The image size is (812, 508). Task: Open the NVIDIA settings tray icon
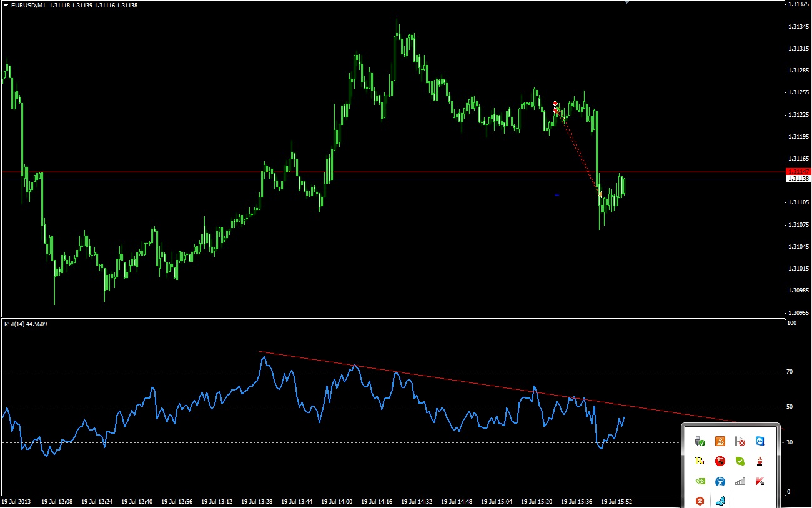point(700,482)
